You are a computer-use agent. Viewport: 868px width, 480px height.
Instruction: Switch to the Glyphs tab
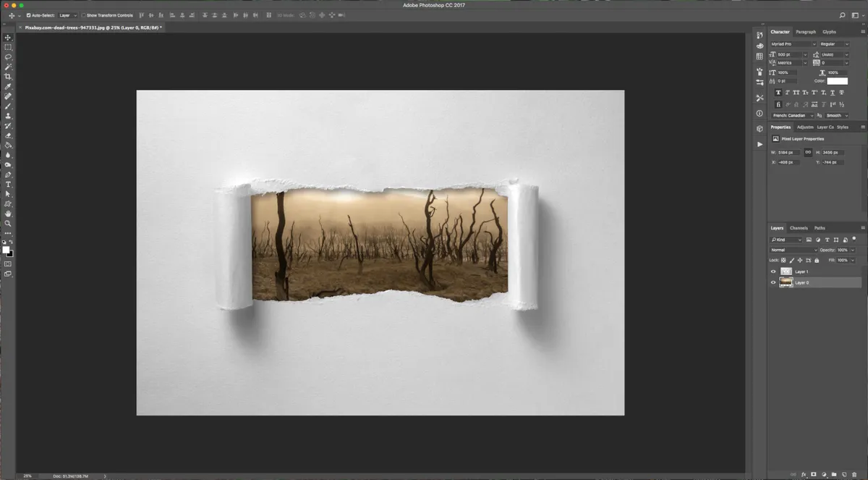[829, 32]
